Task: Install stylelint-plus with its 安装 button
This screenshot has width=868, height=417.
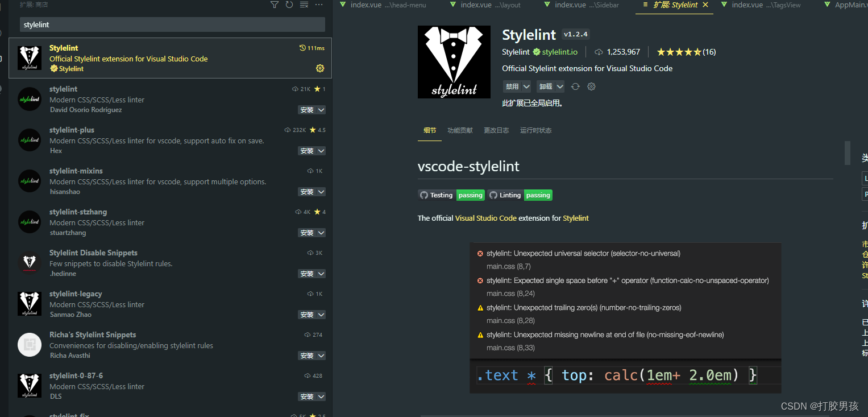Action: [307, 151]
